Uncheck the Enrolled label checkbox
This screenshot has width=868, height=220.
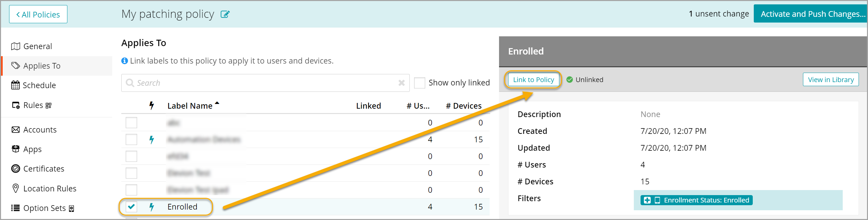(131, 207)
